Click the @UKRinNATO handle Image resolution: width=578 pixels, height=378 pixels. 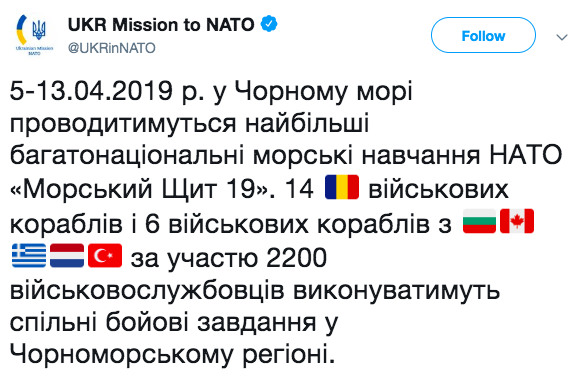point(112,48)
